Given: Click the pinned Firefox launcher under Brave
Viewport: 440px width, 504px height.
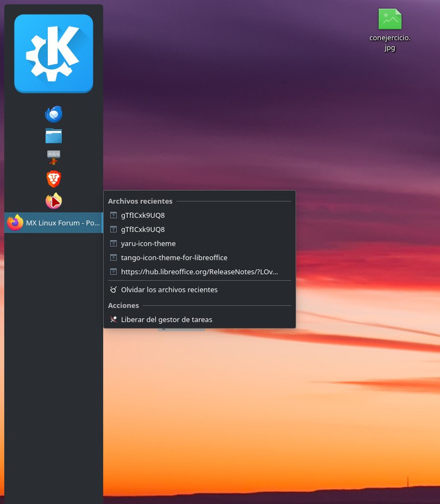Looking at the screenshot, I should pos(54,201).
